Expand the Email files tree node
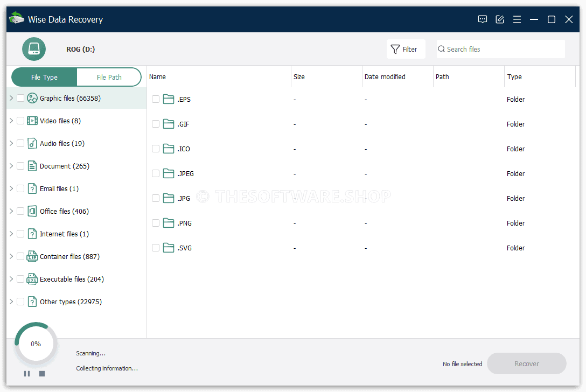The height and width of the screenshot is (392, 586). click(x=11, y=188)
